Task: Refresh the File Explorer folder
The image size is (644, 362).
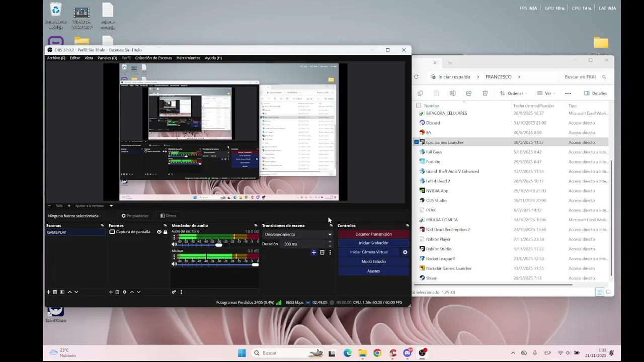Action: 416,77
